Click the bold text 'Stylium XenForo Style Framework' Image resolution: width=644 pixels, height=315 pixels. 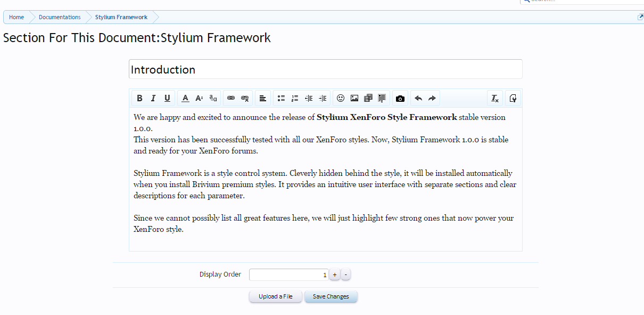[x=387, y=117]
